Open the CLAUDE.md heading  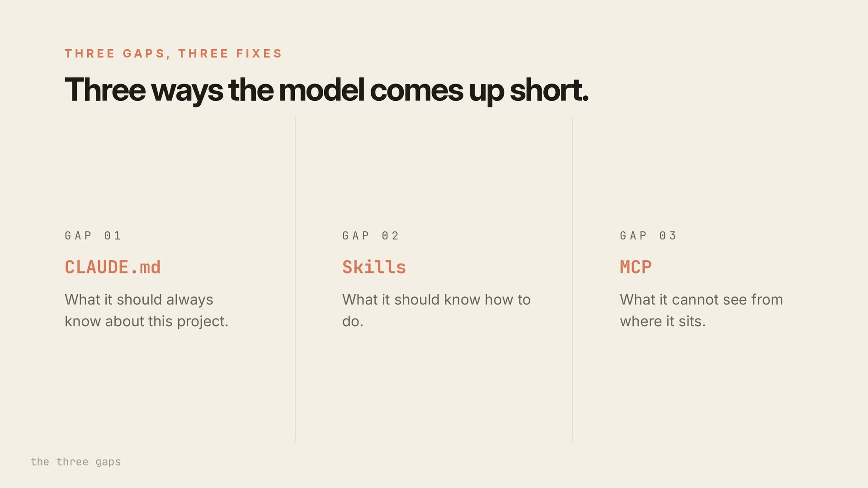point(113,267)
